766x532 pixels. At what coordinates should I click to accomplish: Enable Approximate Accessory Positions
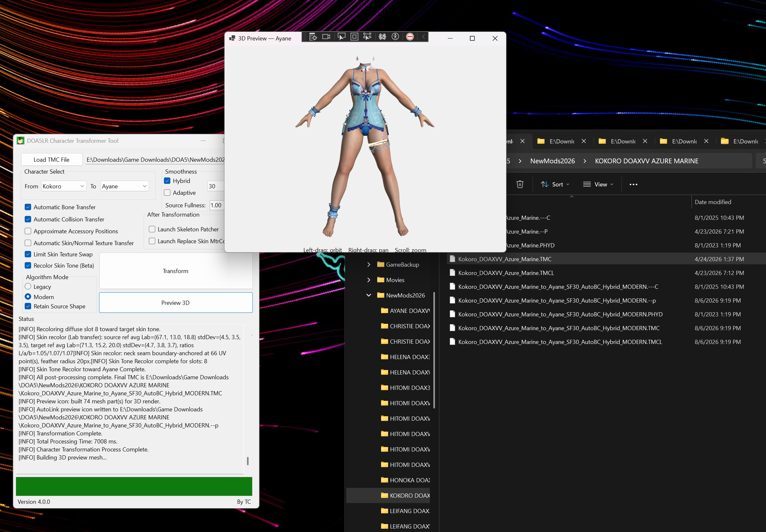28,231
